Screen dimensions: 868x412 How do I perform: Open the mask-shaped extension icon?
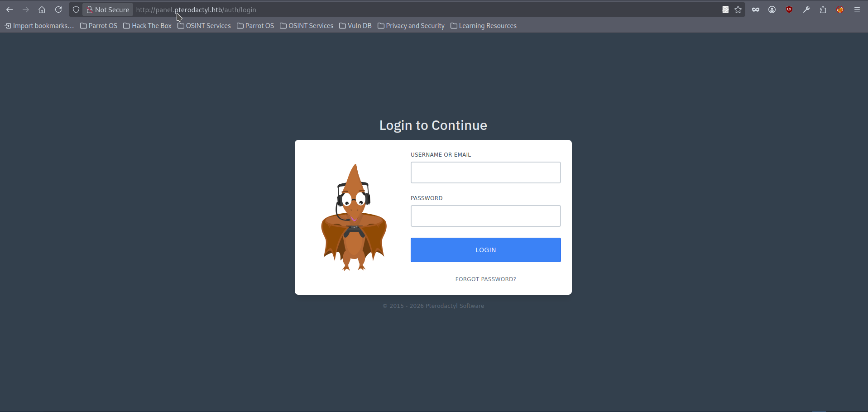756,10
